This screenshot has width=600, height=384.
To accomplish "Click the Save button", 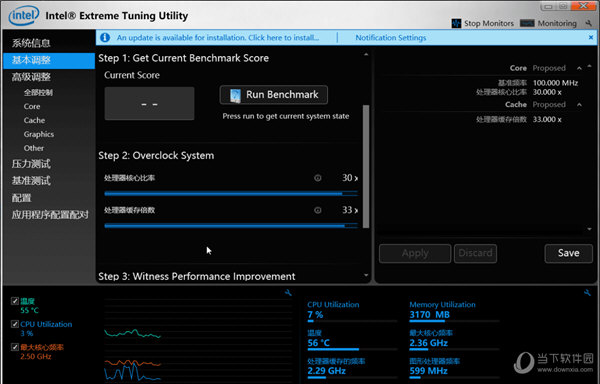I will point(569,253).
